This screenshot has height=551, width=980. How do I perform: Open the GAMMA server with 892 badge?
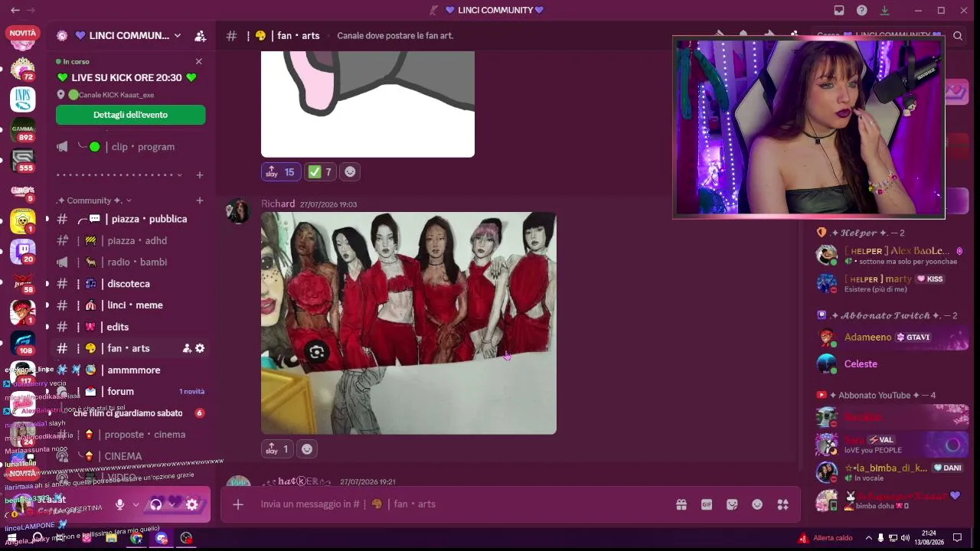click(23, 130)
